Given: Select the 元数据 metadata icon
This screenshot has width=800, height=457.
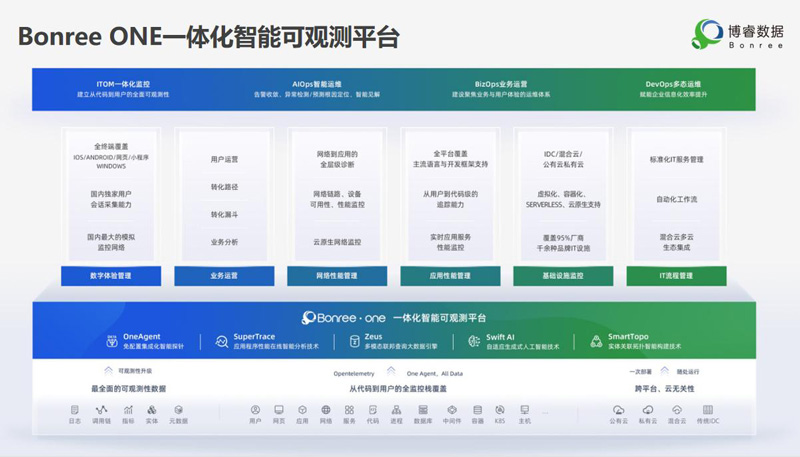Looking at the screenshot, I should (179, 410).
